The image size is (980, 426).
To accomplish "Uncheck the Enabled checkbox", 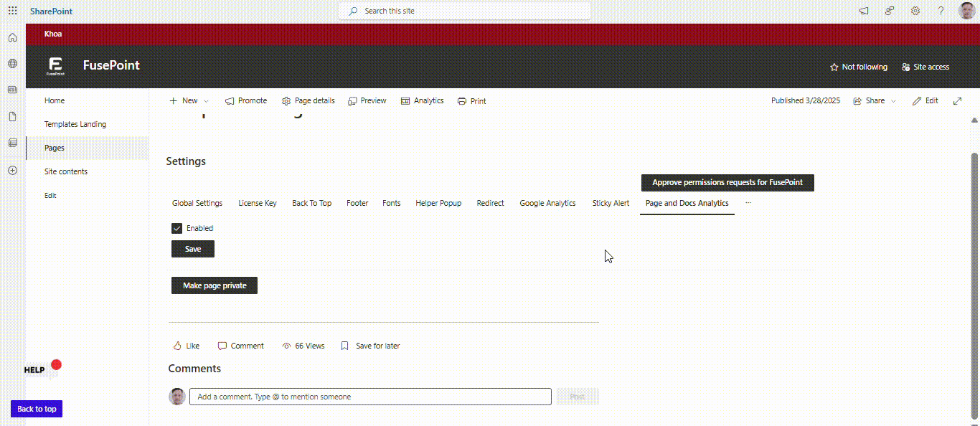I will click(177, 228).
